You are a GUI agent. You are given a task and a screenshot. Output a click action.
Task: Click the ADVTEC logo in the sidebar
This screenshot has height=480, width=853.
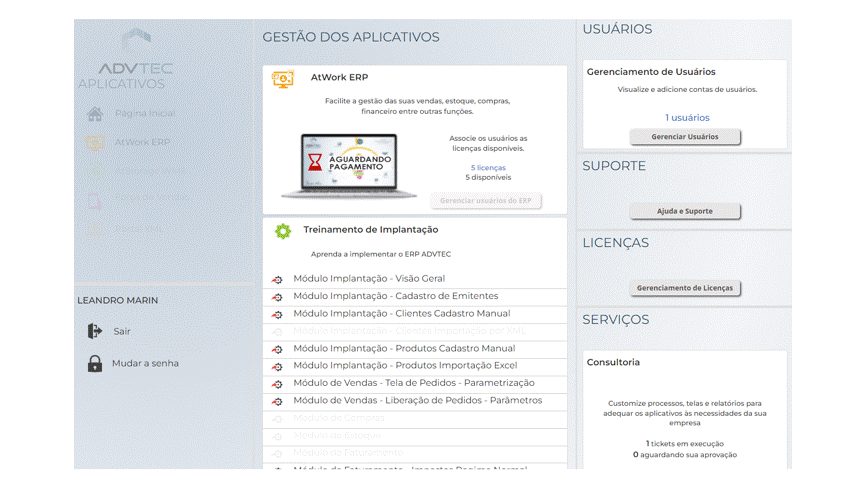135,53
